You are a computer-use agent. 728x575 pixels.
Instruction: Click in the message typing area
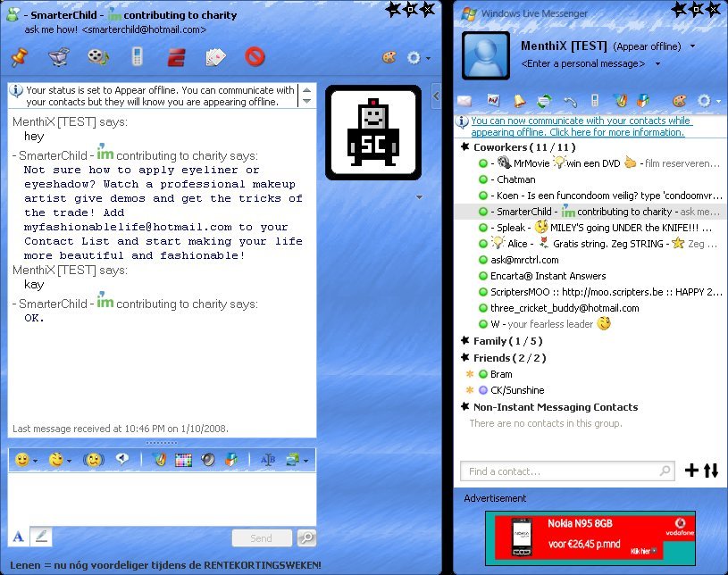162,499
